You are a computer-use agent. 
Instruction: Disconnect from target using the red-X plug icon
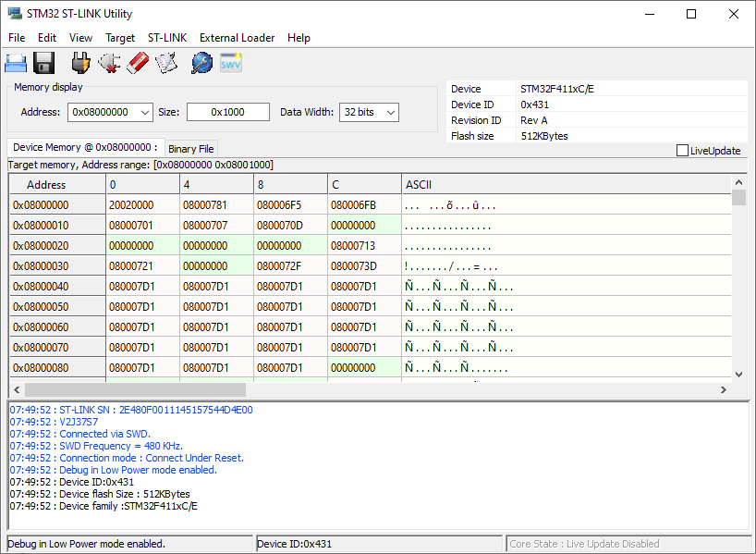pos(109,63)
